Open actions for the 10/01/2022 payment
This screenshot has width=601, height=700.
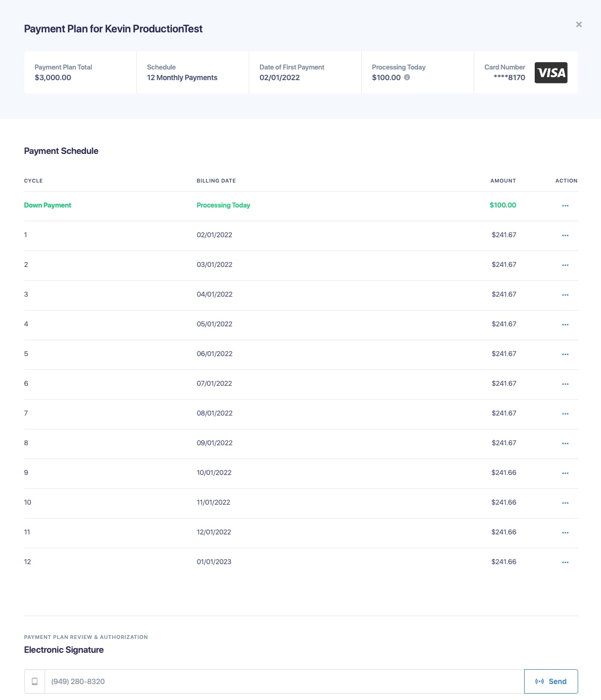click(565, 473)
